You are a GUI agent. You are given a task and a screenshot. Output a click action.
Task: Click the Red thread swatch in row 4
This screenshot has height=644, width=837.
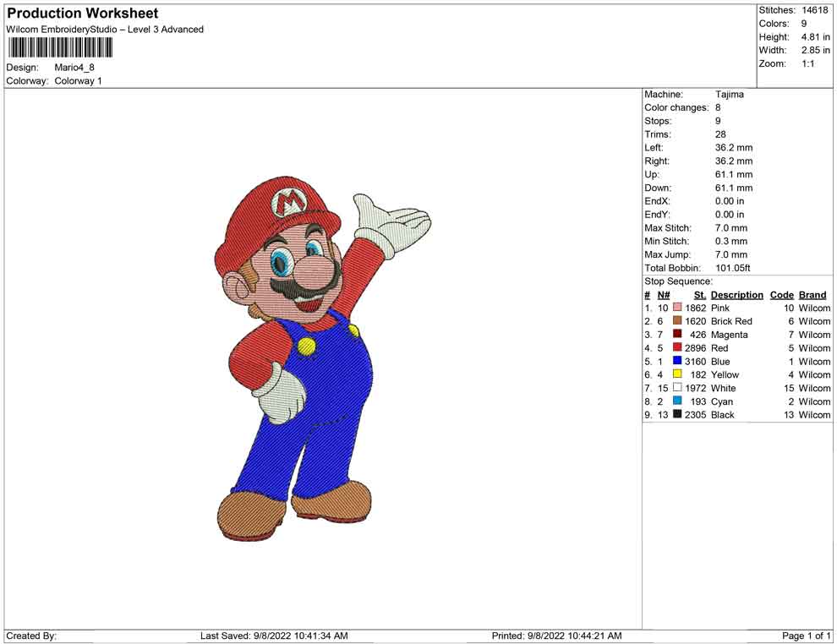(x=677, y=348)
